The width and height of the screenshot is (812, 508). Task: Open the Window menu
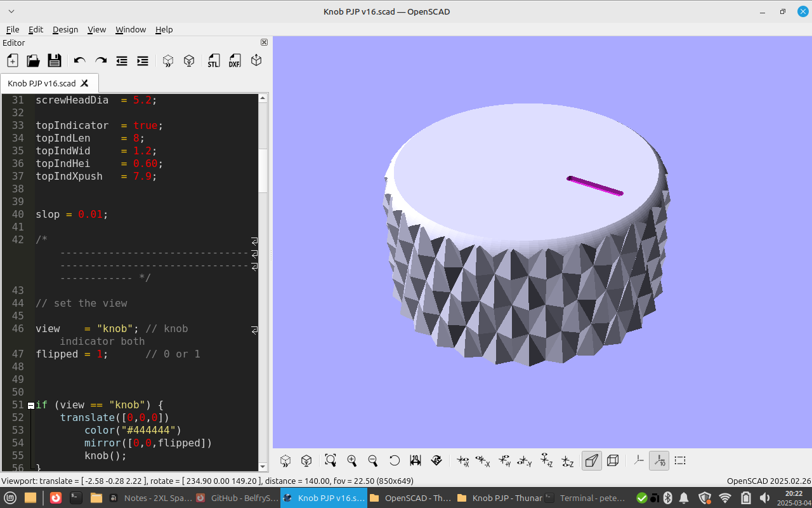pyautogui.click(x=131, y=30)
